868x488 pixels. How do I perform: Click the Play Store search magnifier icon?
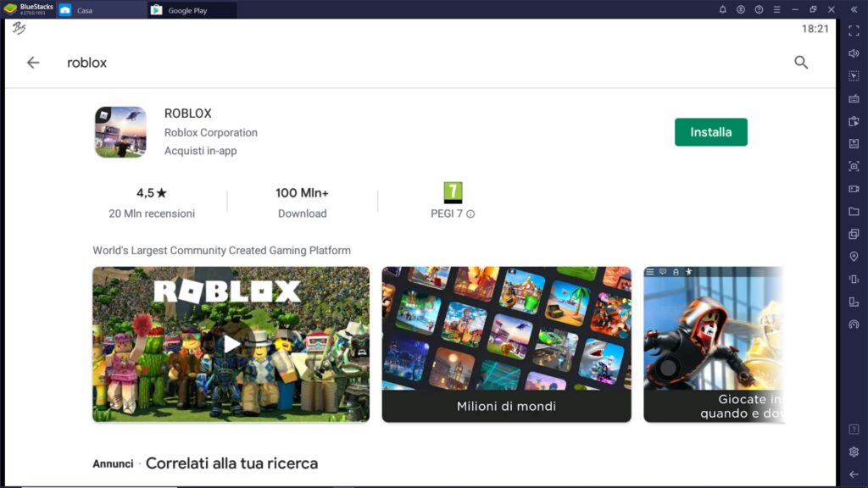(x=801, y=62)
